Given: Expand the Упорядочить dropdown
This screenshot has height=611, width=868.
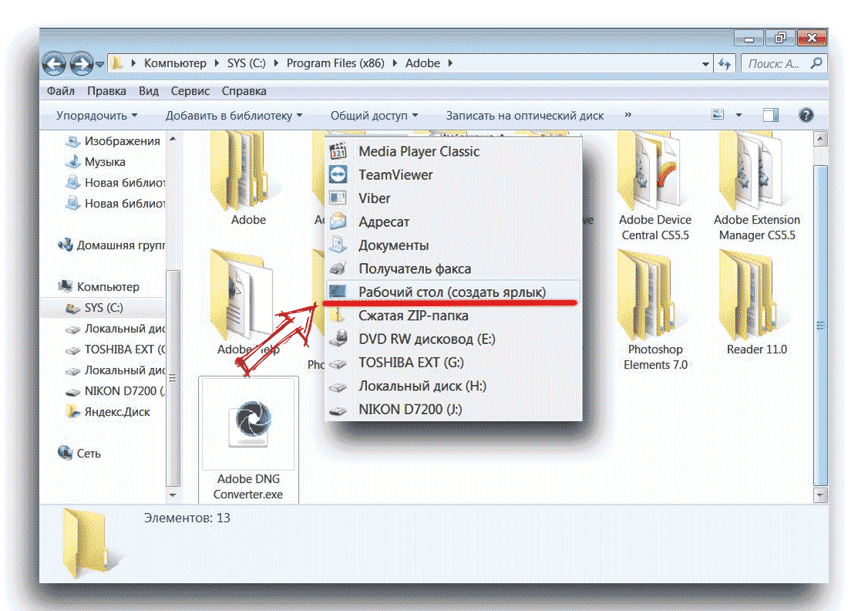Looking at the screenshot, I should 96,116.
